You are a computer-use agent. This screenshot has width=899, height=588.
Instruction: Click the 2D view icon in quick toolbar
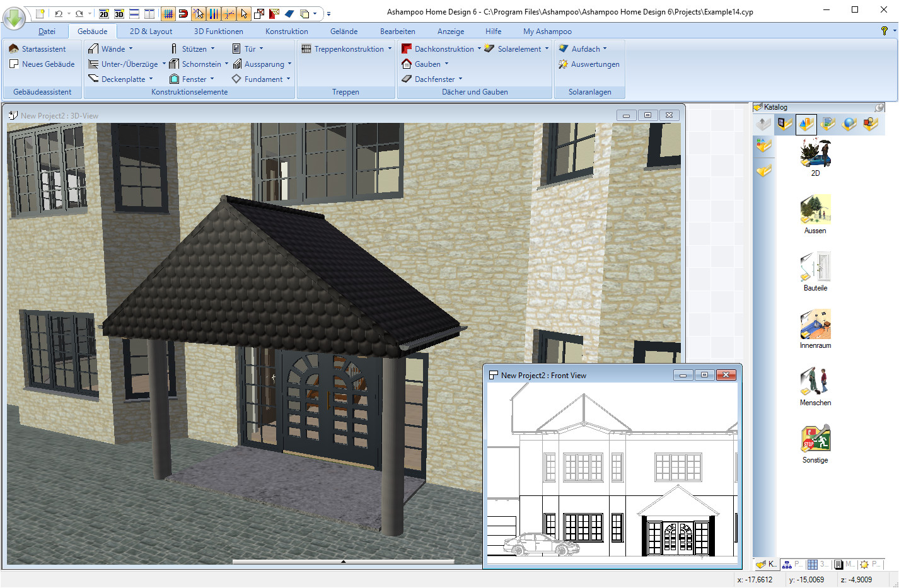point(104,13)
